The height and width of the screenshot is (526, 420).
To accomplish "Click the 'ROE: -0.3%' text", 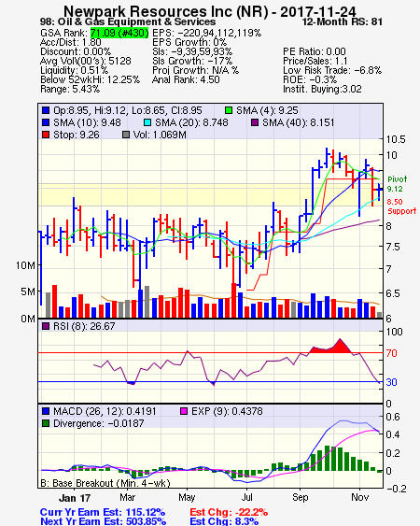I will click(x=310, y=79).
